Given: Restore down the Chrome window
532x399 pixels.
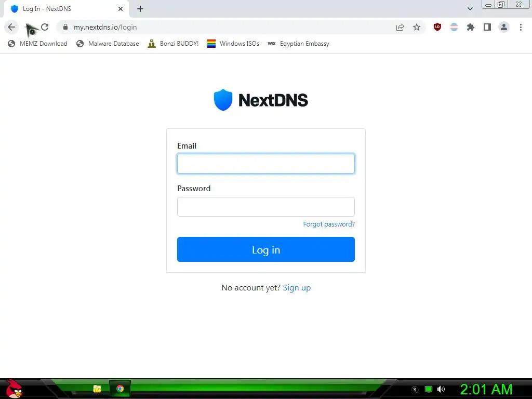Looking at the screenshot, I should (x=501, y=4).
